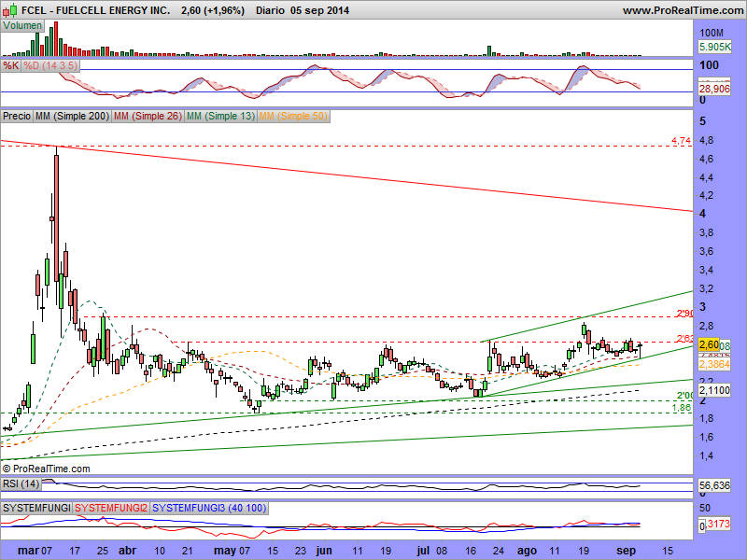Screen dimensions: 747x560
Task: Click the 1,4 tick on price axis
Action: [707, 455]
